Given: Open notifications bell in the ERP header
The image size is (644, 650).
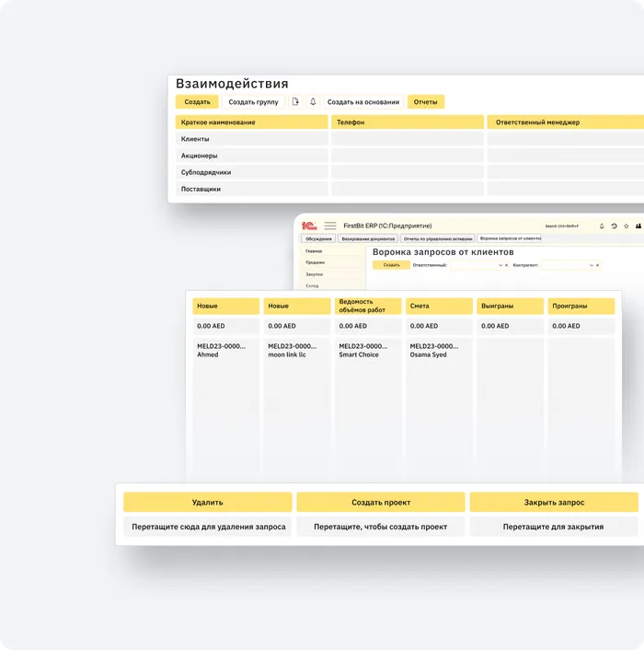Looking at the screenshot, I should click(602, 226).
